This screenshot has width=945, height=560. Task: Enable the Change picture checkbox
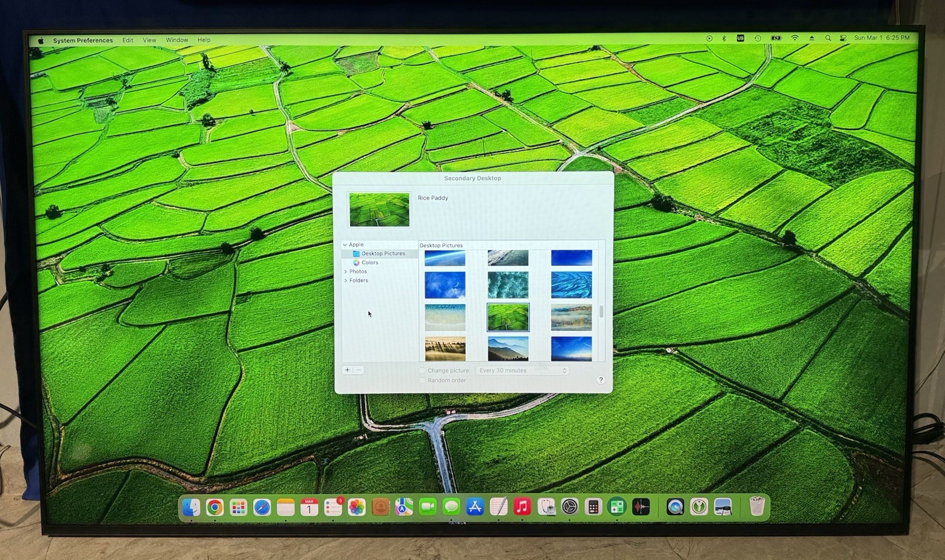pyautogui.click(x=422, y=370)
